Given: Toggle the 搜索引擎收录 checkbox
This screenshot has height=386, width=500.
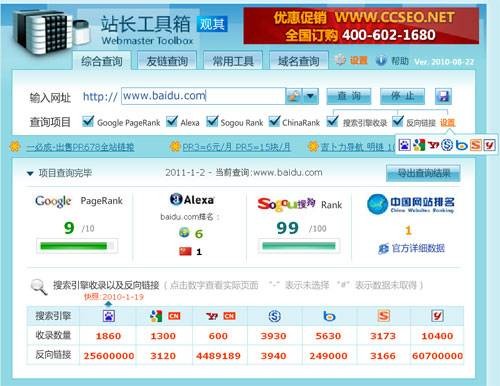Looking at the screenshot, I should point(332,122).
